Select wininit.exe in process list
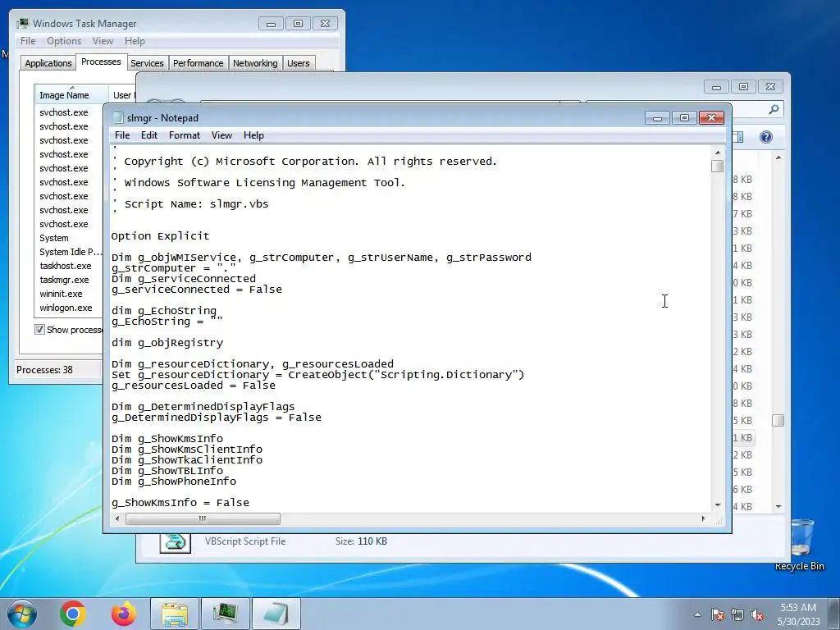 61,294
